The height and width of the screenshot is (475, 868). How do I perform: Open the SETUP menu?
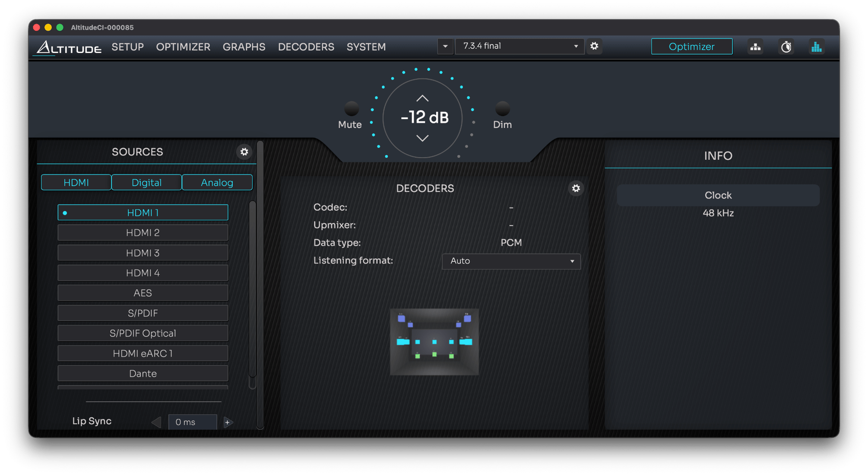tap(128, 47)
